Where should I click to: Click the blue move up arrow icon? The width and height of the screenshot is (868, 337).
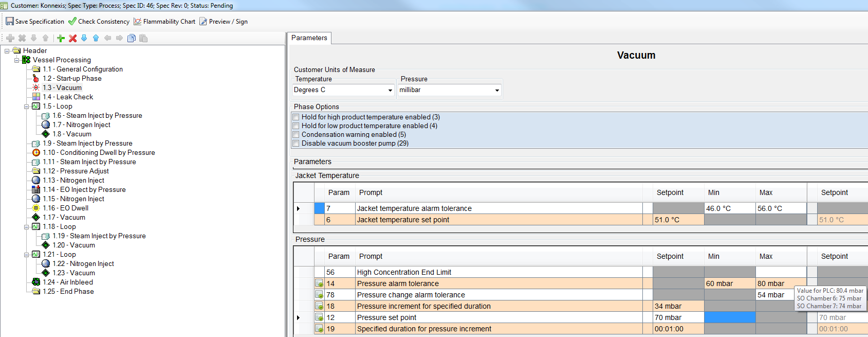(x=96, y=38)
